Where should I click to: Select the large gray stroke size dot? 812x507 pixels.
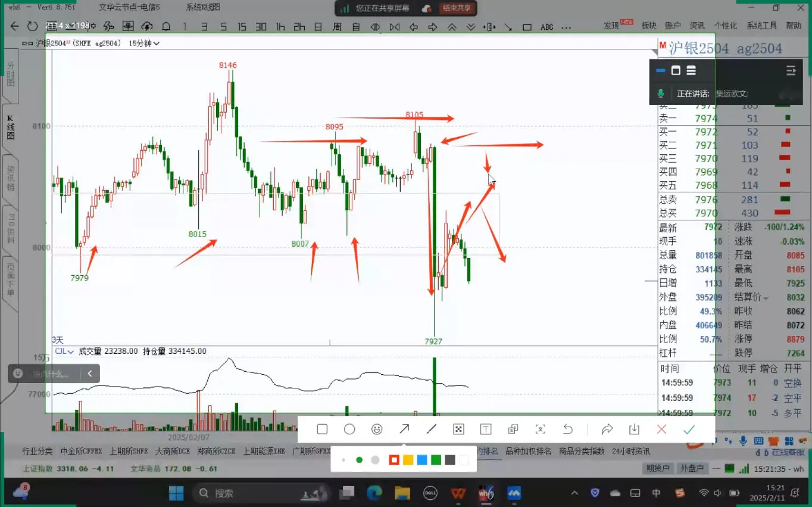(375, 459)
